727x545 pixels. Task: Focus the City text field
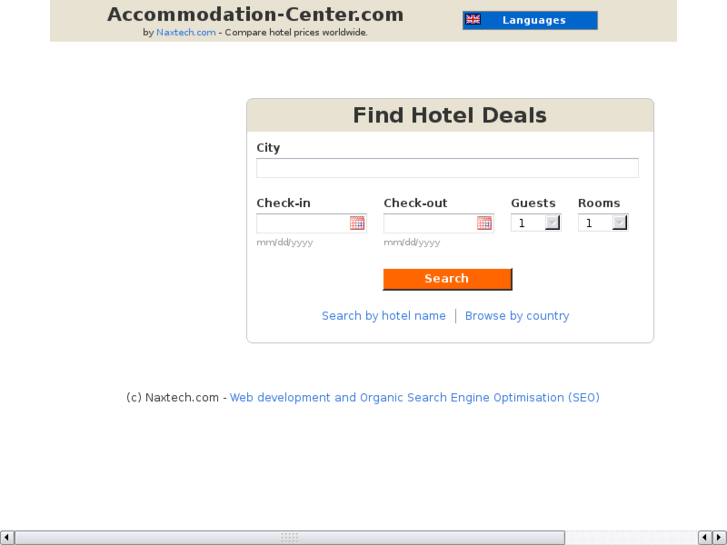pos(447,168)
